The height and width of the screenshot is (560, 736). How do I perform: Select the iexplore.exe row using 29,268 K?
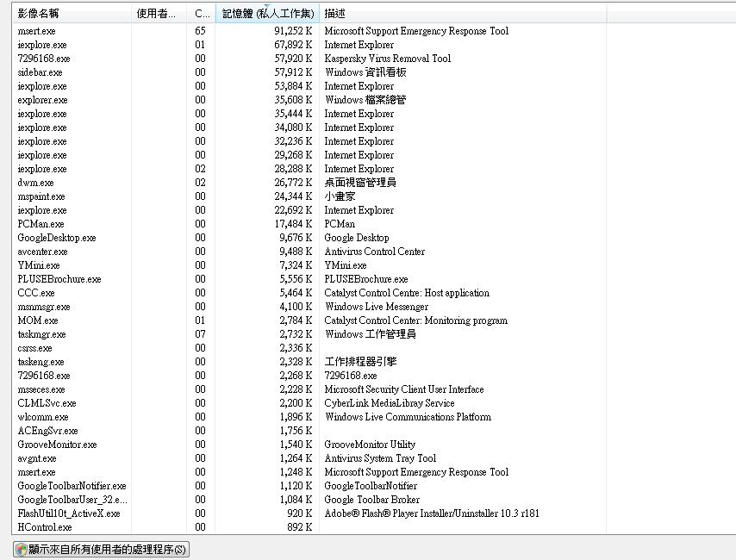click(x=309, y=155)
